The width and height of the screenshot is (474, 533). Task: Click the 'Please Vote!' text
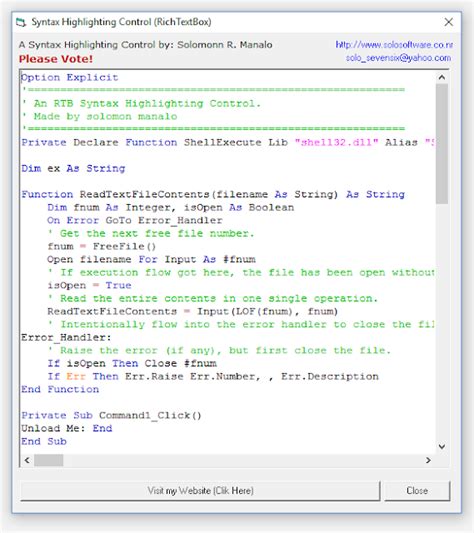click(x=56, y=59)
